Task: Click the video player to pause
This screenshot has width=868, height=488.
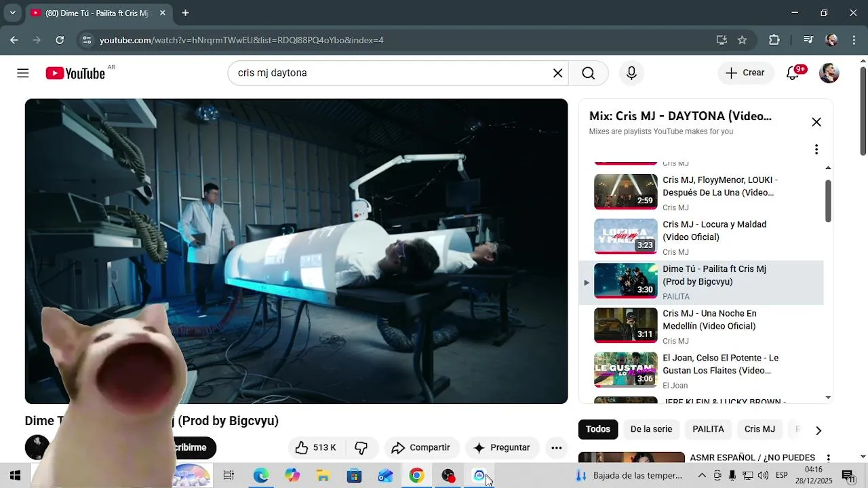Action: (x=296, y=251)
